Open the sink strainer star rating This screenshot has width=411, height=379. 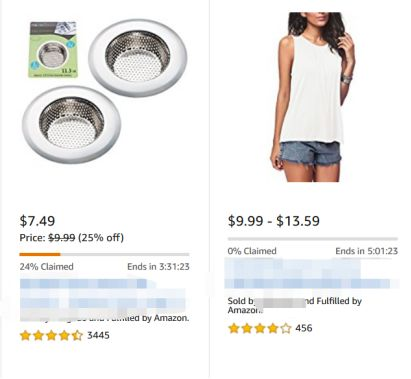(x=51, y=335)
